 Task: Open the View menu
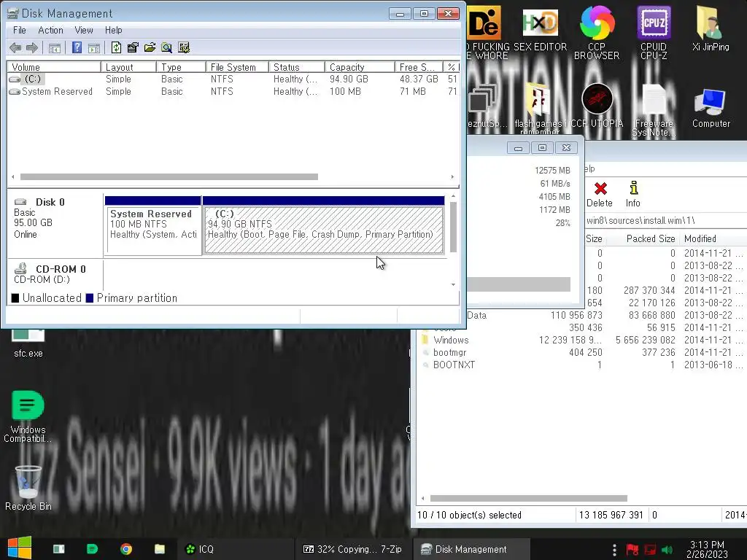tap(84, 30)
